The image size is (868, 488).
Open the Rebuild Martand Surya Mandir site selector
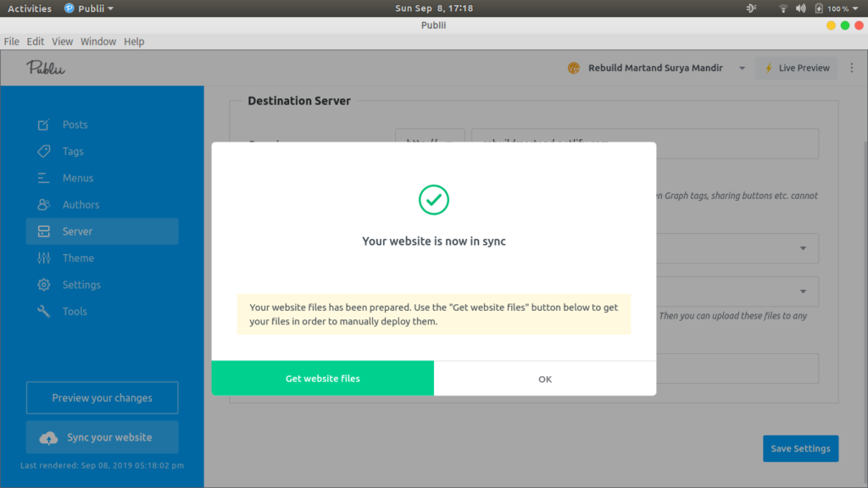click(657, 68)
